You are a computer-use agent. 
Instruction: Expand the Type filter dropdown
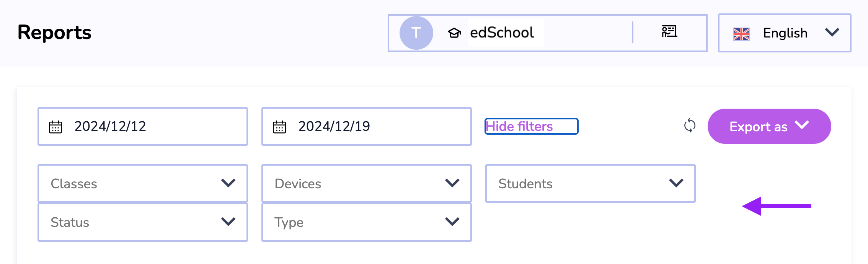pos(367,222)
